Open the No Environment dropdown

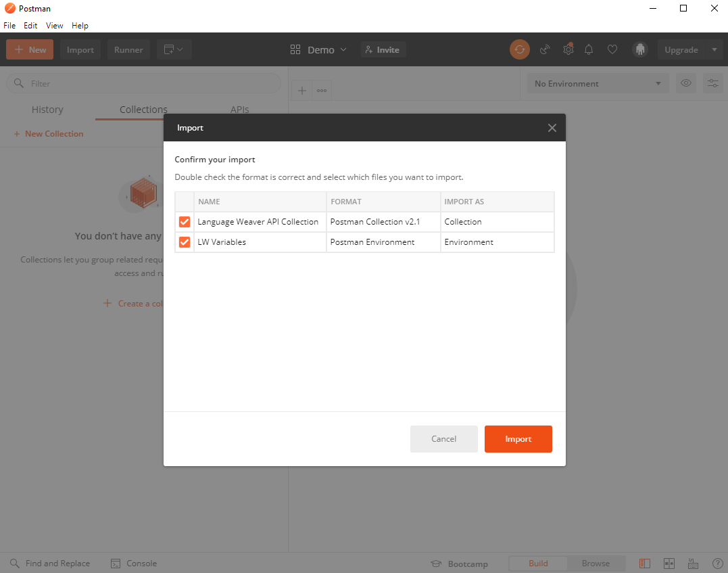pos(598,84)
